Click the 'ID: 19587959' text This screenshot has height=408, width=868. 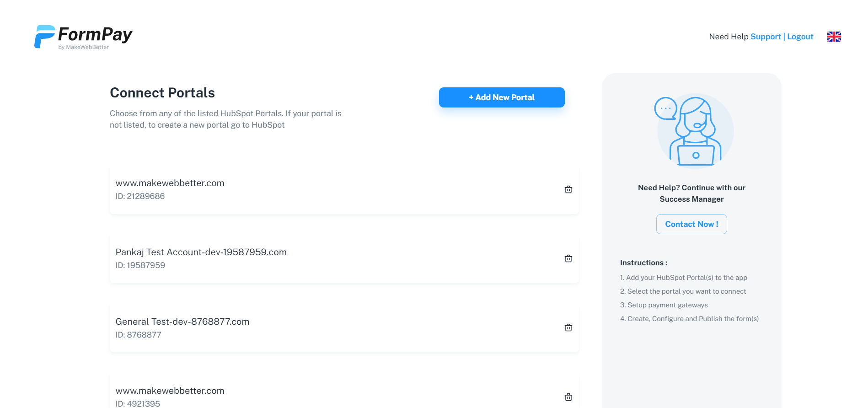point(140,265)
